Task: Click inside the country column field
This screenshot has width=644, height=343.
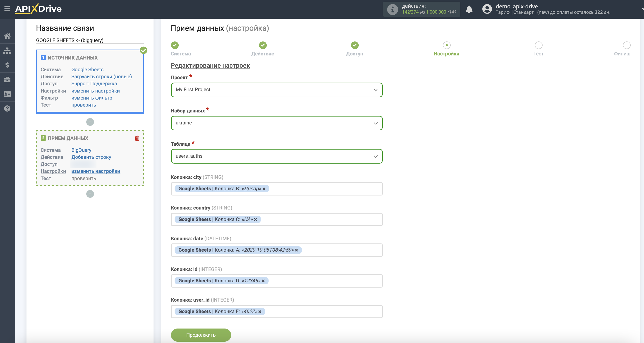Action: pyautogui.click(x=276, y=220)
